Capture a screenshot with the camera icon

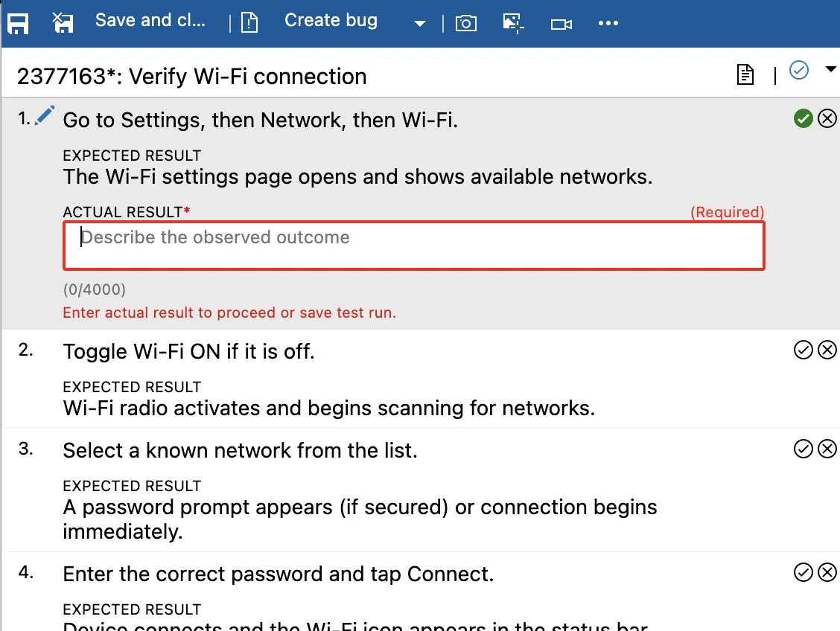pyautogui.click(x=466, y=23)
